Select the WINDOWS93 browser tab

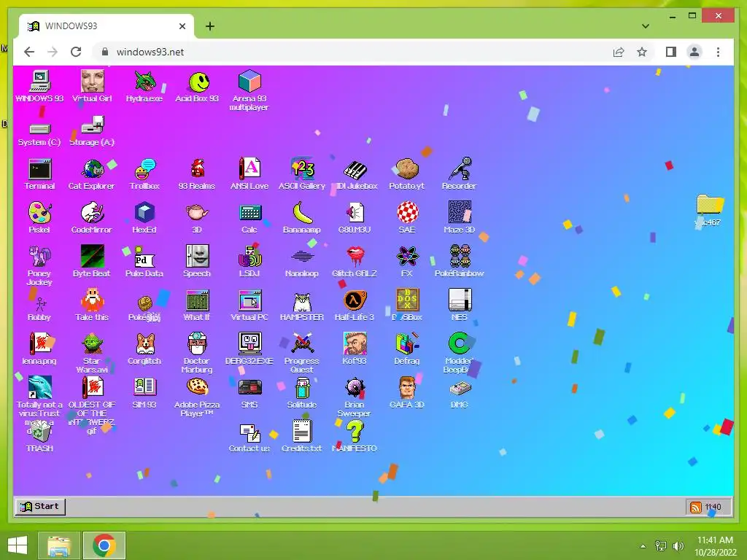click(107, 26)
